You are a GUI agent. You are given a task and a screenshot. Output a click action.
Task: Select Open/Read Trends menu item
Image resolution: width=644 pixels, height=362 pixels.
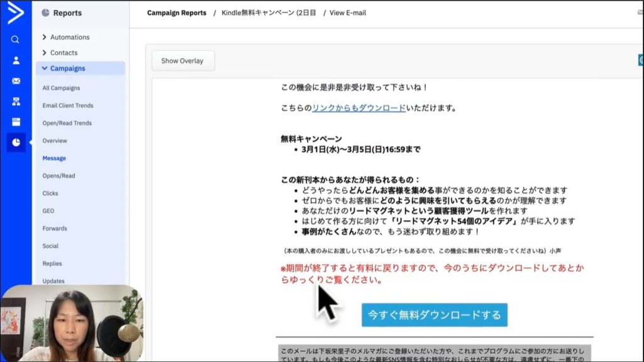coord(67,123)
